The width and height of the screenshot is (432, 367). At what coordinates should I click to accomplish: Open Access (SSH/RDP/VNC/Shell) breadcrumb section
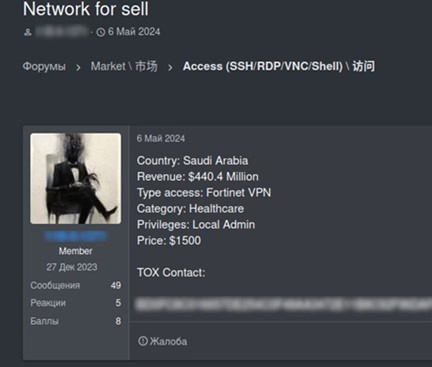(x=279, y=66)
